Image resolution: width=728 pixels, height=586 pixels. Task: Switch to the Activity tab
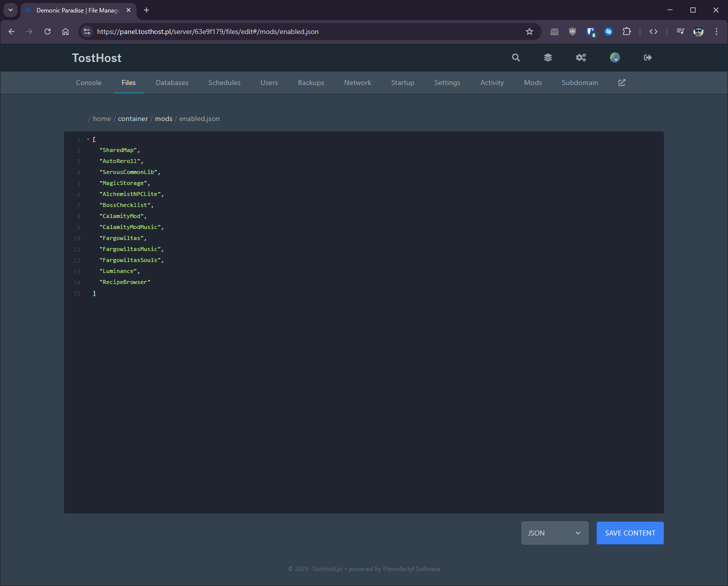(x=492, y=82)
